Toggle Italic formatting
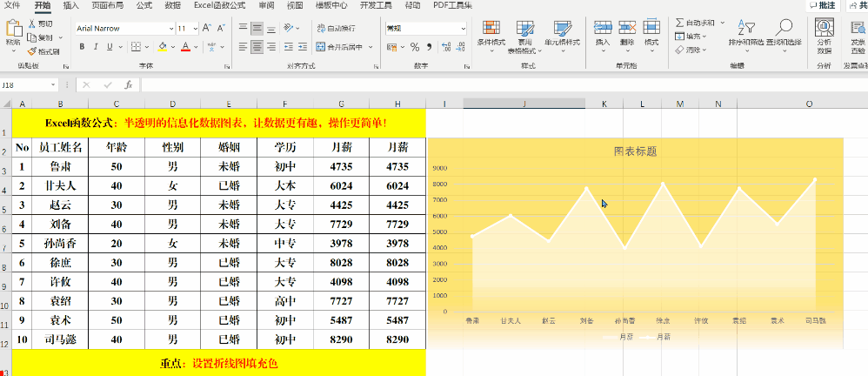Image resolution: width=868 pixels, height=376 pixels. (x=96, y=46)
